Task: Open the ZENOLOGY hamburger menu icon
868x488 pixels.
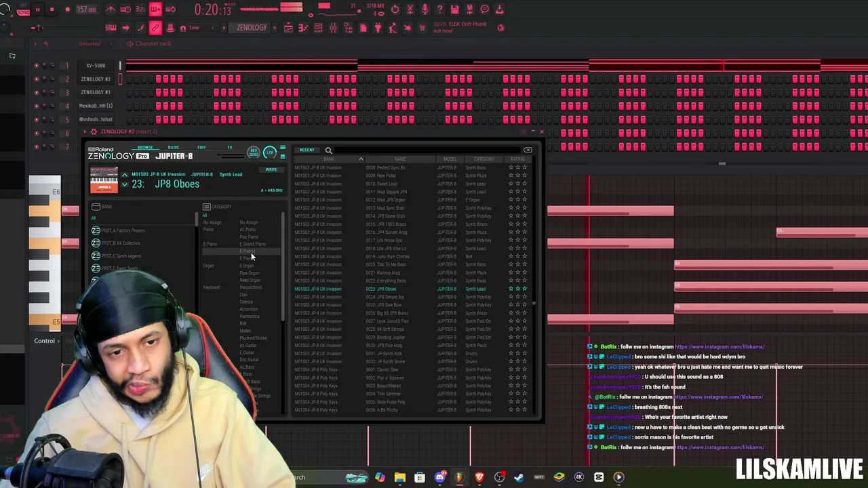Action: point(283,147)
